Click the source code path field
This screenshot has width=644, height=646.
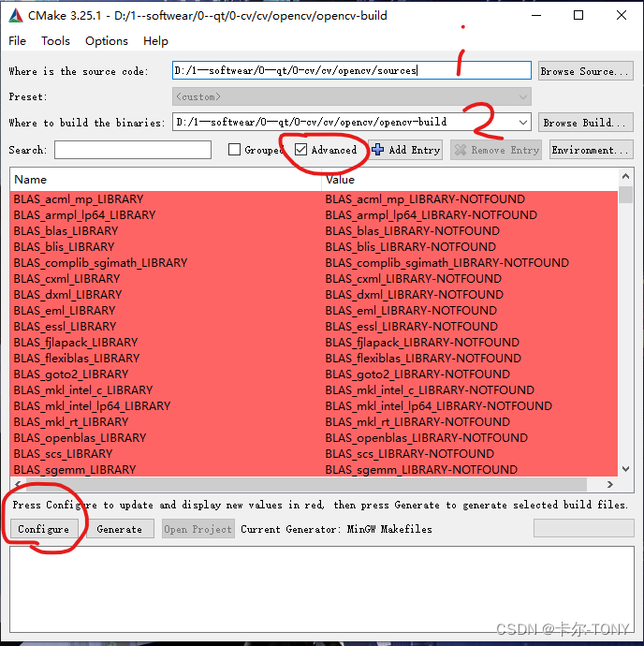click(x=351, y=70)
